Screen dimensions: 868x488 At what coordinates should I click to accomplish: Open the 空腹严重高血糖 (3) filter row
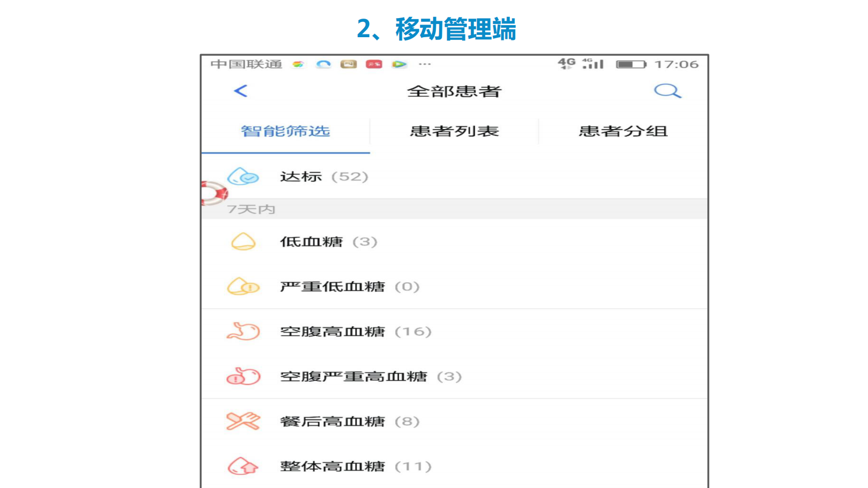click(455, 376)
